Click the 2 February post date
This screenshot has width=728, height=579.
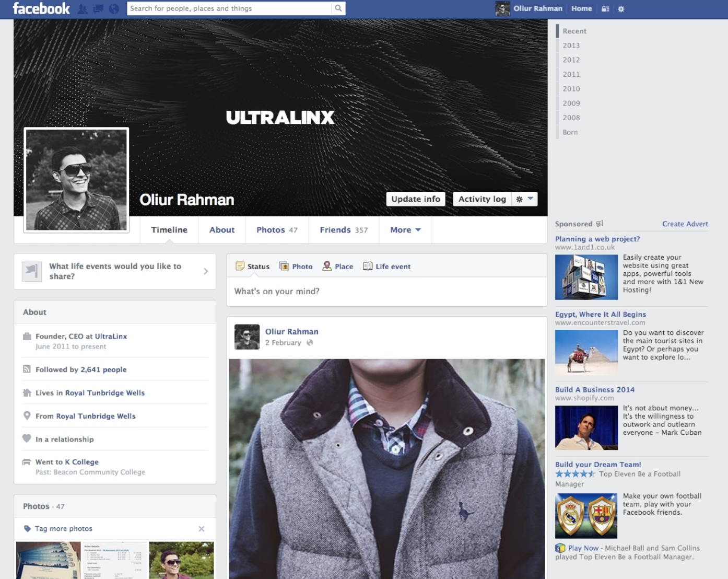(283, 343)
